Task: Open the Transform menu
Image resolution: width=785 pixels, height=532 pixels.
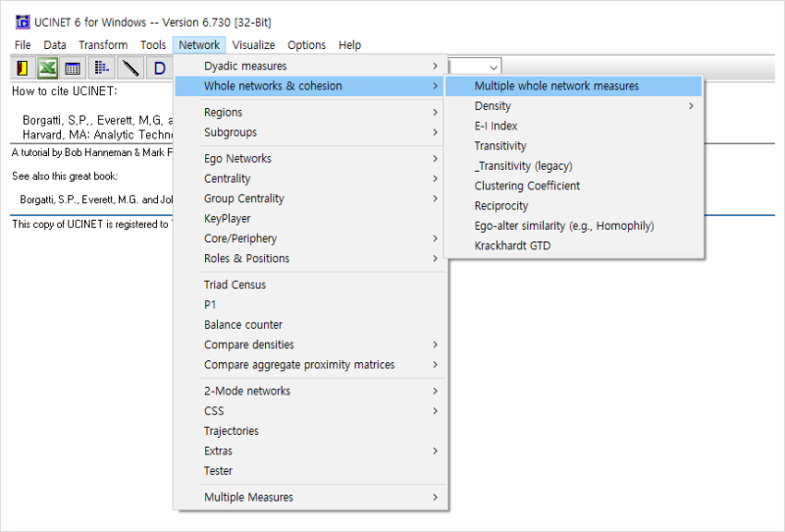Action: 103,45
